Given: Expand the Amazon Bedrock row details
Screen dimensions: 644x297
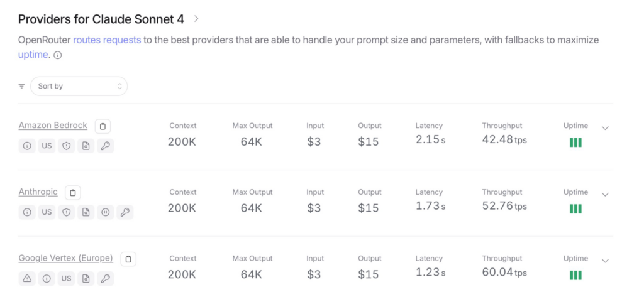Looking at the screenshot, I should 605,128.
